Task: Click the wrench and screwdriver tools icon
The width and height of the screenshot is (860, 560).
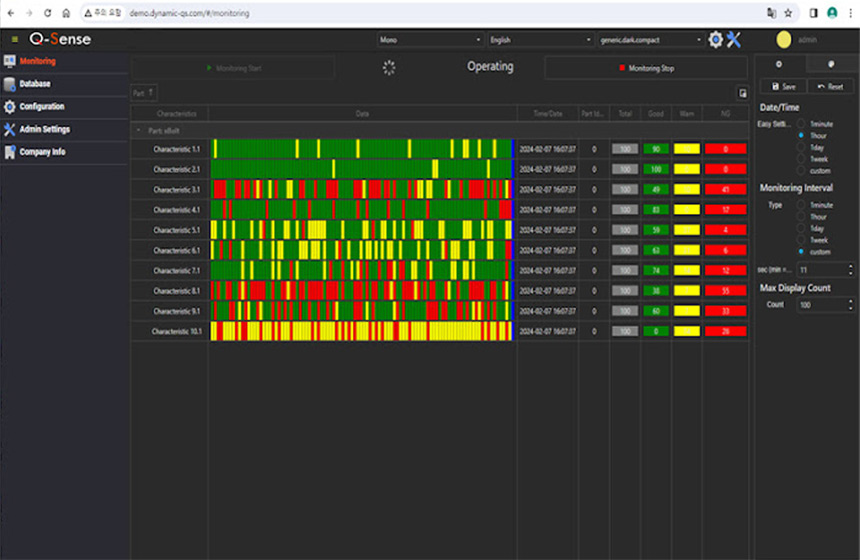Action: click(x=734, y=39)
